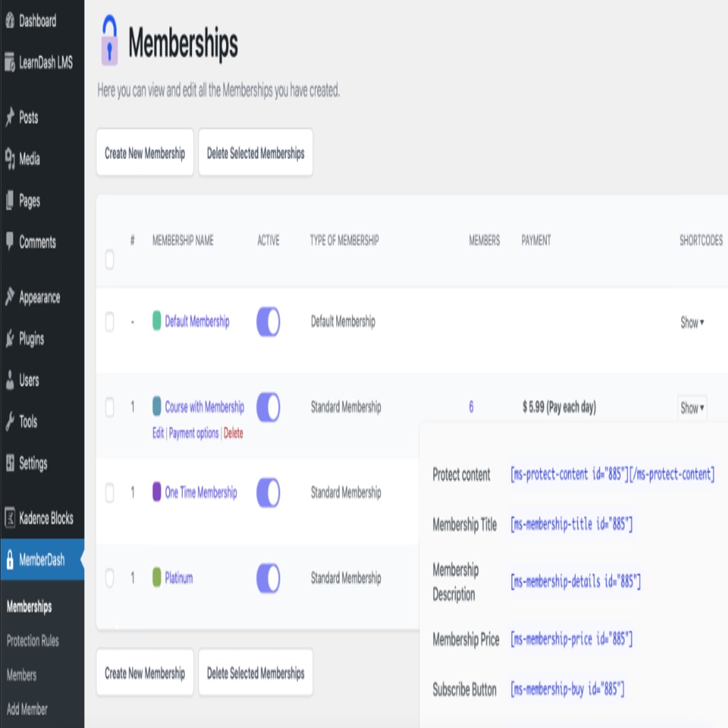The image size is (728, 728).
Task: Tick the Course with Membership row checkbox
Action: (109, 407)
